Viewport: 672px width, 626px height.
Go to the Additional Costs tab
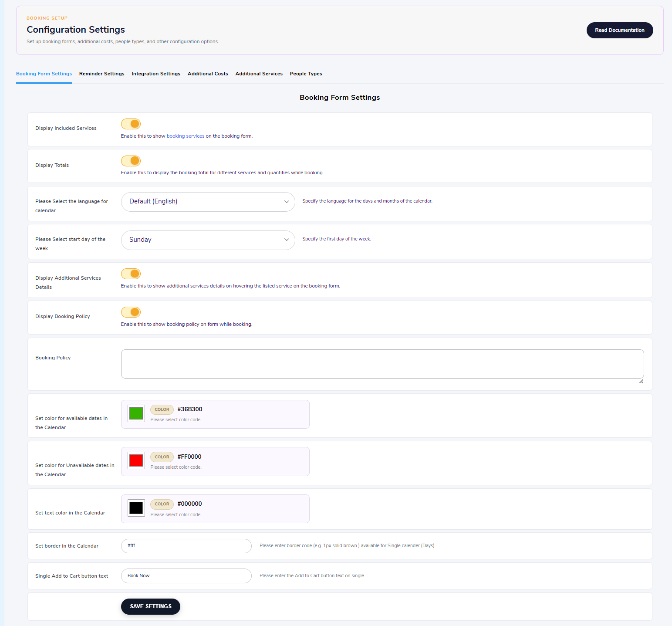[x=208, y=74]
